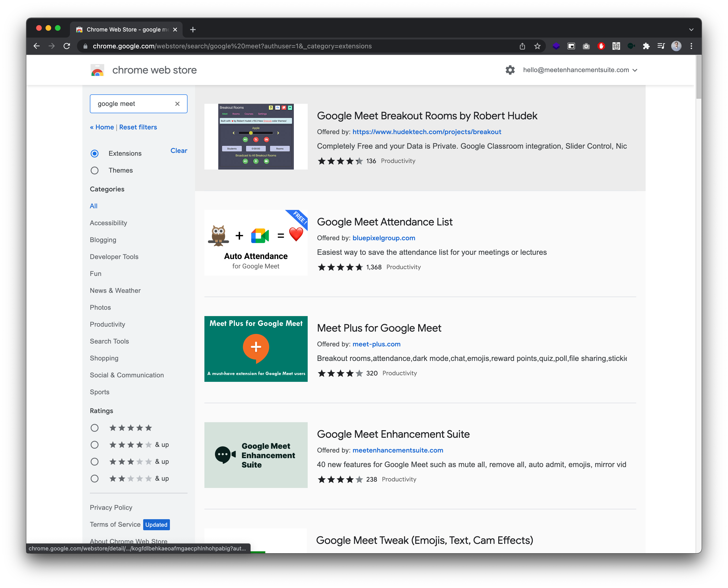
Task: Select the Productivity category filter
Action: (x=107, y=324)
